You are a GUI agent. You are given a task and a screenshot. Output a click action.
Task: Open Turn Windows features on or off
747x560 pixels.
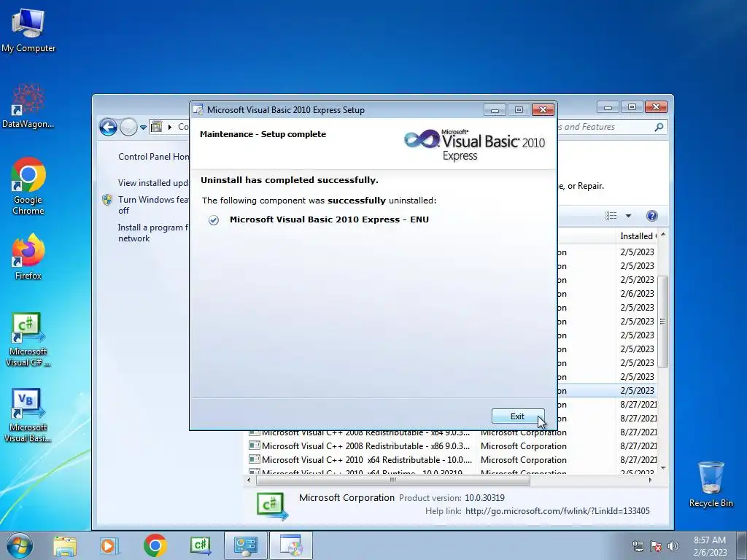(153, 205)
